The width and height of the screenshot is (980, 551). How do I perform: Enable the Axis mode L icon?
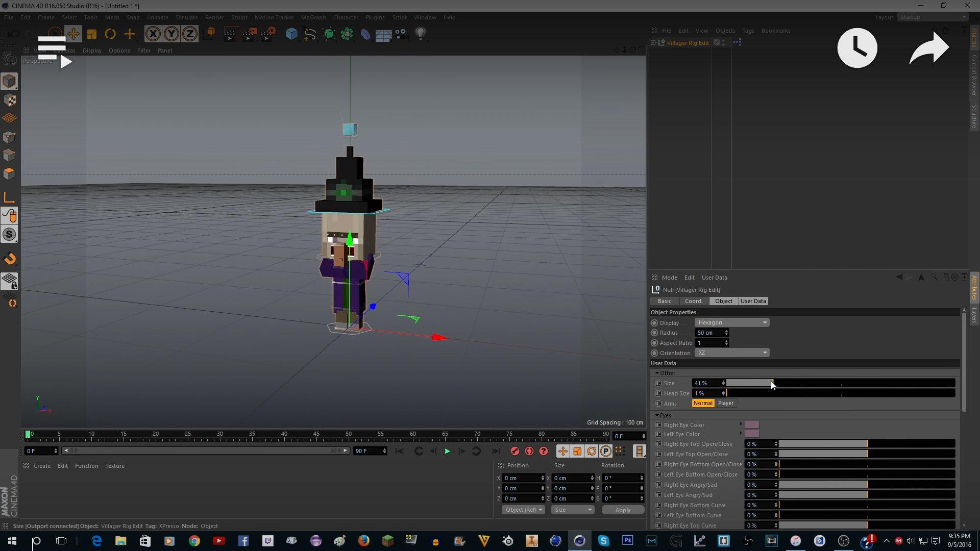[x=9, y=197]
